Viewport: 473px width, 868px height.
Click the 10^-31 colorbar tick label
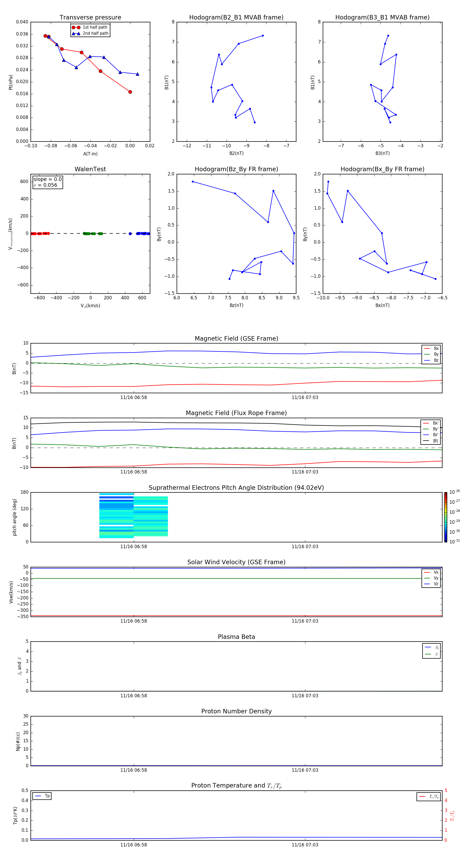click(x=455, y=542)
